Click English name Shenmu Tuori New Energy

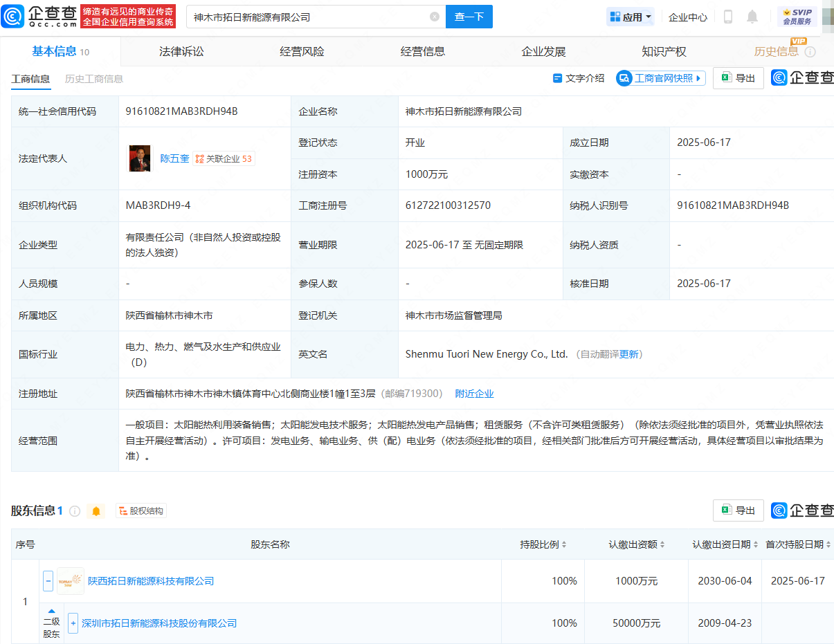487,354
